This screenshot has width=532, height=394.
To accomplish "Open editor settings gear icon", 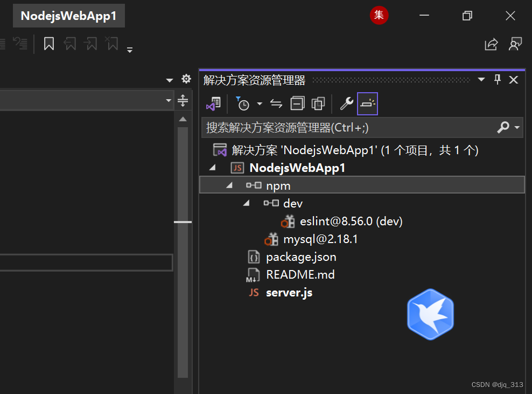I will click(186, 79).
